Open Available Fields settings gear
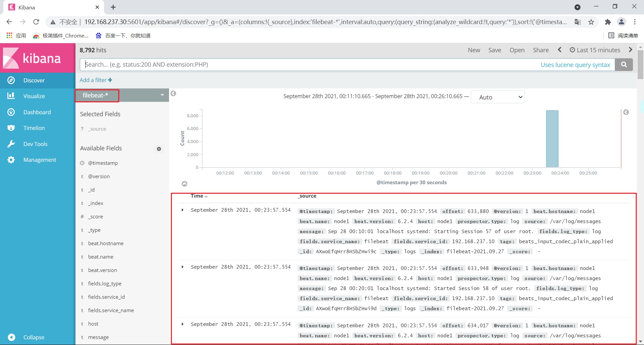The height and width of the screenshot is (345, 644). [159, 149]
